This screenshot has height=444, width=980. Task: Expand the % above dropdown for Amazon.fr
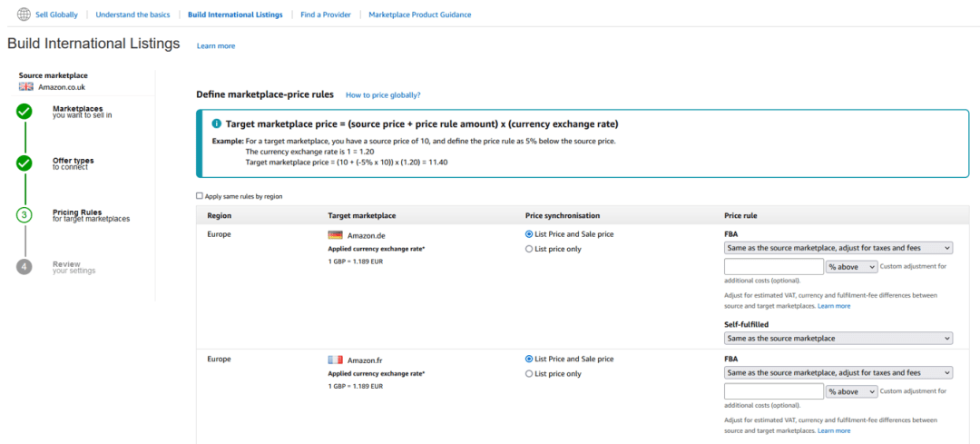[x=851, y=391]
